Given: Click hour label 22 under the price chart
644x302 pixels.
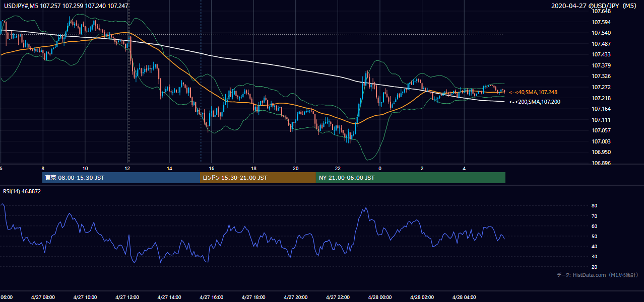Looking at the screenshot, I should pos(338,169).
